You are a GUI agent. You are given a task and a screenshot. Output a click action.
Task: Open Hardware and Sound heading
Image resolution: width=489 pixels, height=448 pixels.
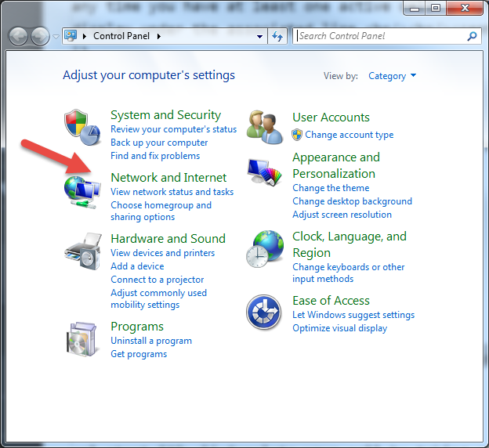[x=168, y=239]
